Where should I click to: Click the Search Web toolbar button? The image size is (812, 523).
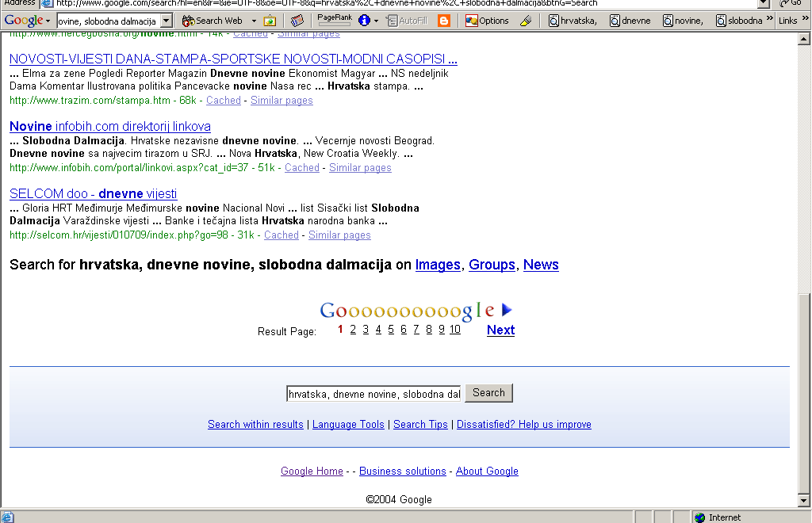pyautogui.click(x=213, y=21)
